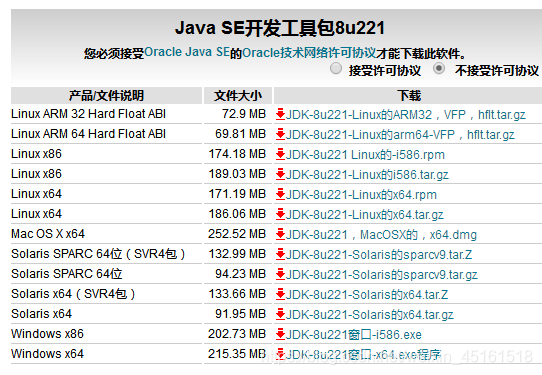Download JDK-8u221窗口-x64.exe link
This screenshot has width=542, height=375.
click(x=363, y=355)
